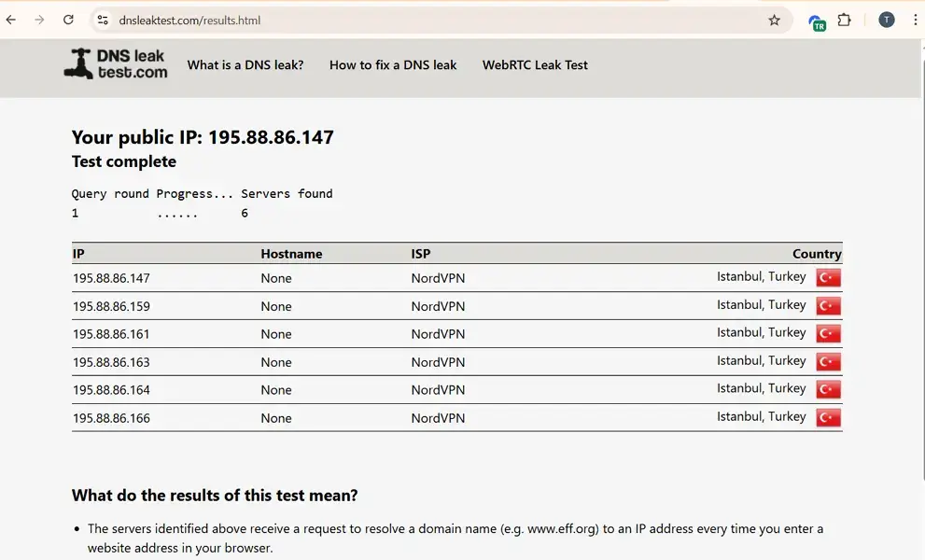Click the Hostname column header
The height and width of the screenshot is (560, 925).
tap(291, 254)
